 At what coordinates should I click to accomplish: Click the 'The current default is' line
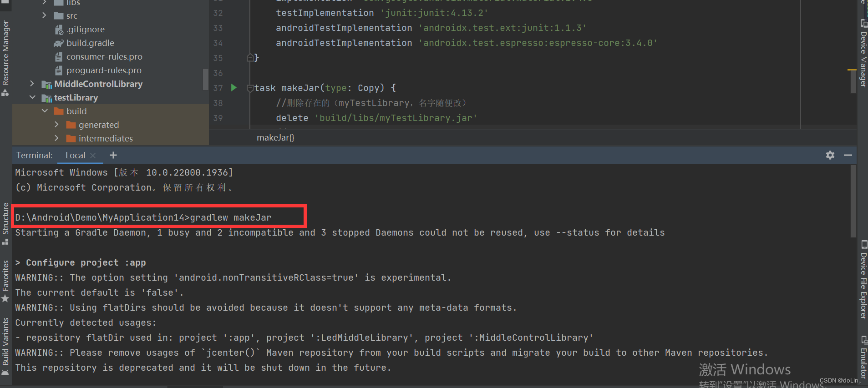[x=99, y=292]
